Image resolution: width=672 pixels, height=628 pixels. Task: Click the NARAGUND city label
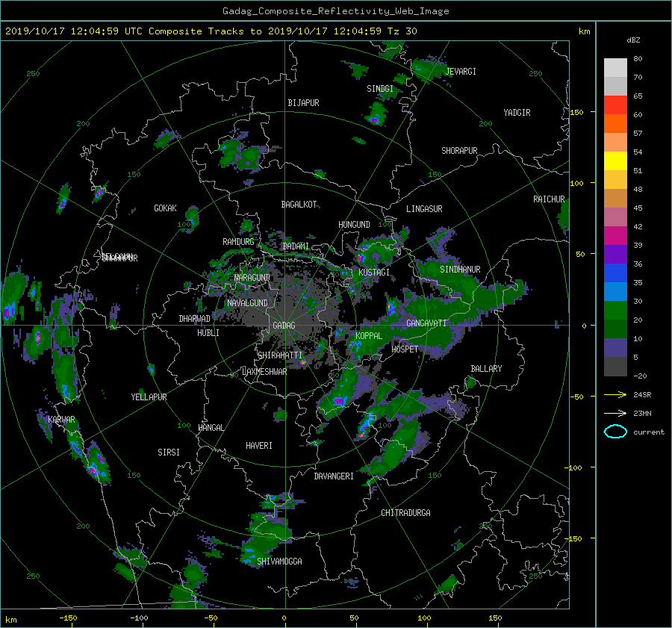point(252,278)
